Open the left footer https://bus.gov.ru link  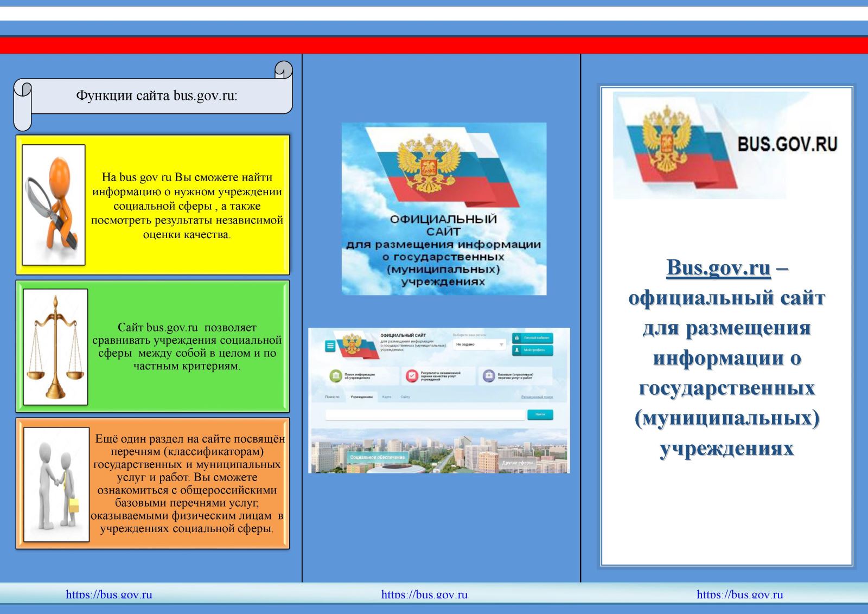[x=109, y=594]
